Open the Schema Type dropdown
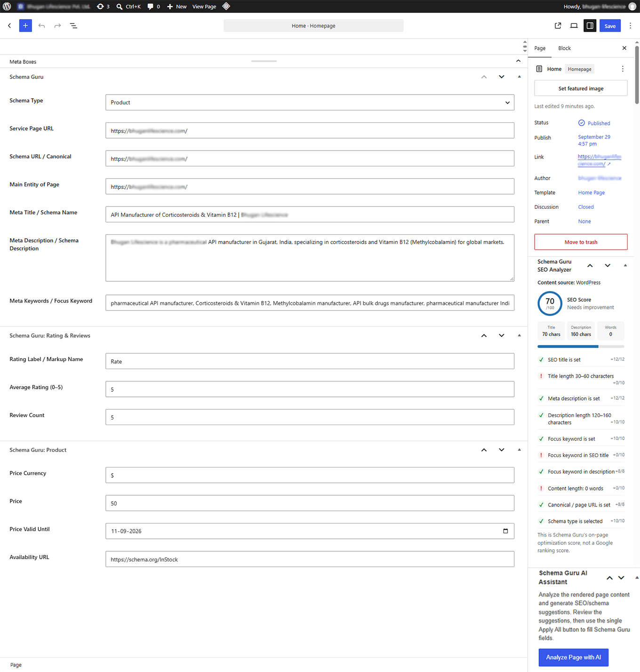Image resolution: width=640 pixels, height=672 pixels. pos(310,103)
